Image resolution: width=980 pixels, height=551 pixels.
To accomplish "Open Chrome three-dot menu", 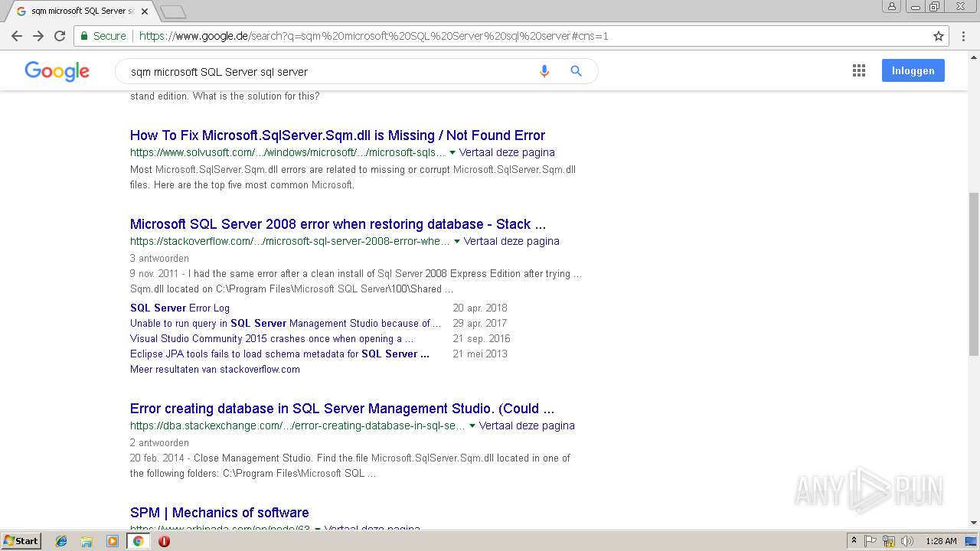I will [x=964, y=36].
